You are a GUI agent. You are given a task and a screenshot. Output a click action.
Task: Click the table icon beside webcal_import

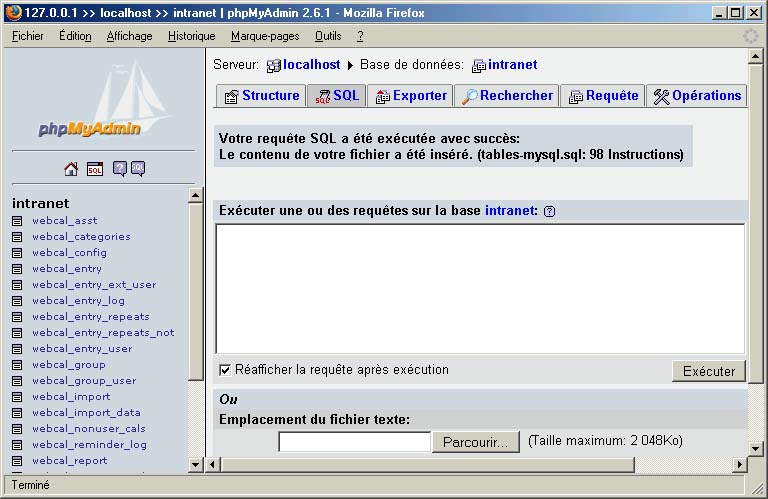pyautogui.click(x=17, y=397)
